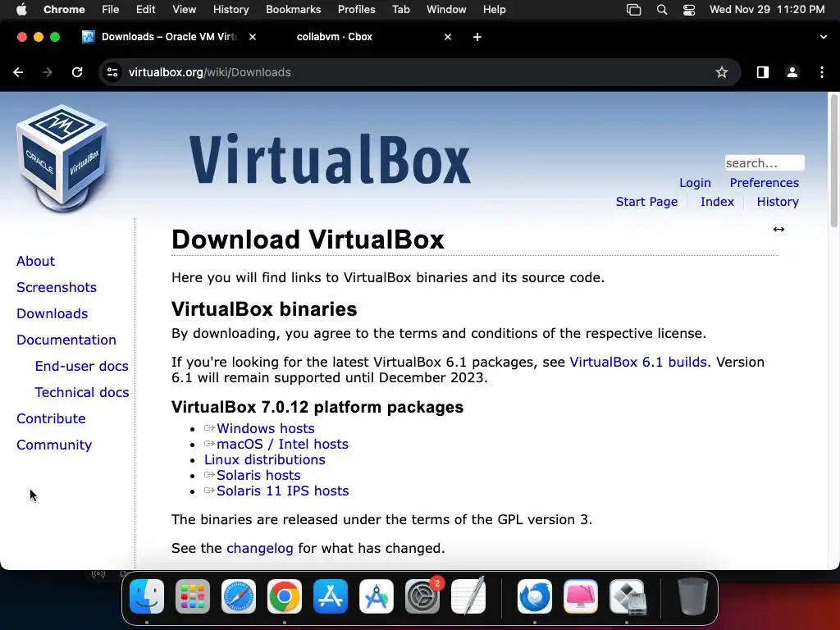Open the Tab menu
This screenshot has width=840, height=630.
(400, 10)
